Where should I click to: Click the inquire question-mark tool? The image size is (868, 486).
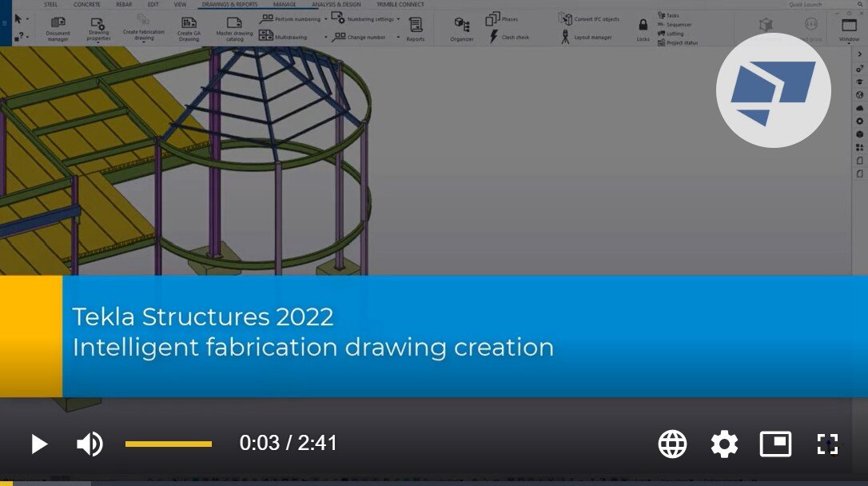pyautogui.click(x=19, y=37)
